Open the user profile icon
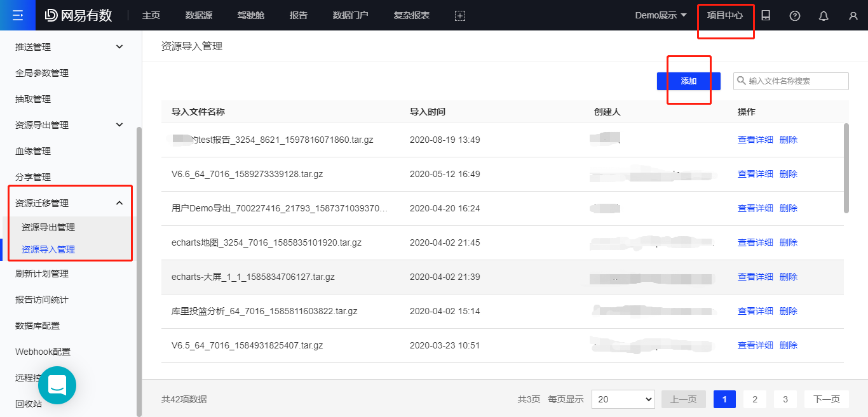 853,16
